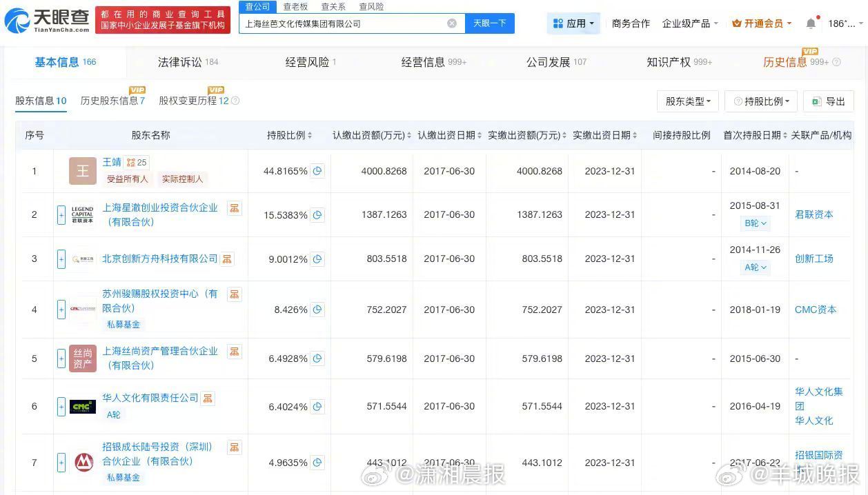
Task: Open equity structure icon beside 招银成长陆号投资
Action: (235, 447)
